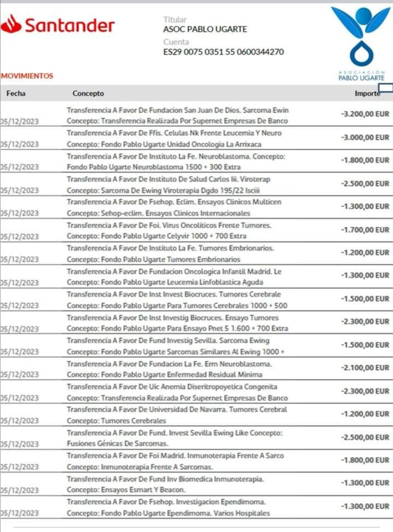Screen dimensions: 393x532
Task: Select the Universidad De Navarra. Tumores Cerebral line
Action: pyautogui.click(x=177, y=410)
